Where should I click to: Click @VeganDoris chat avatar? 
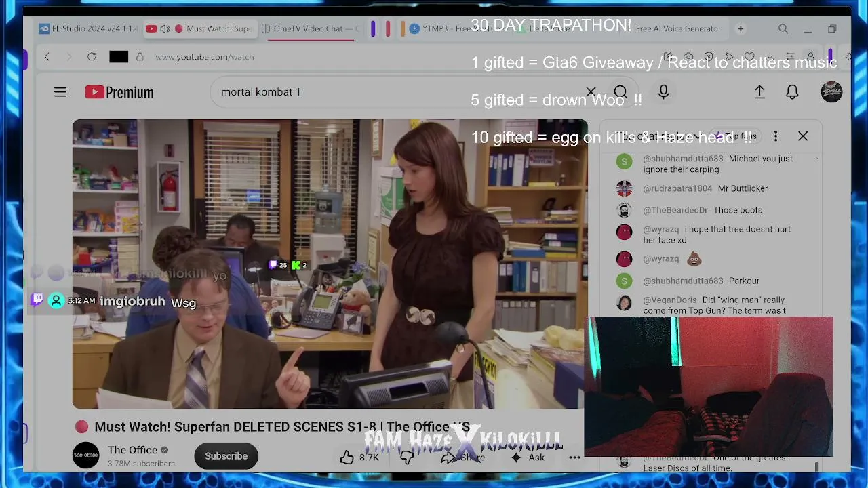pyautogui.click(x=624, y=302)
